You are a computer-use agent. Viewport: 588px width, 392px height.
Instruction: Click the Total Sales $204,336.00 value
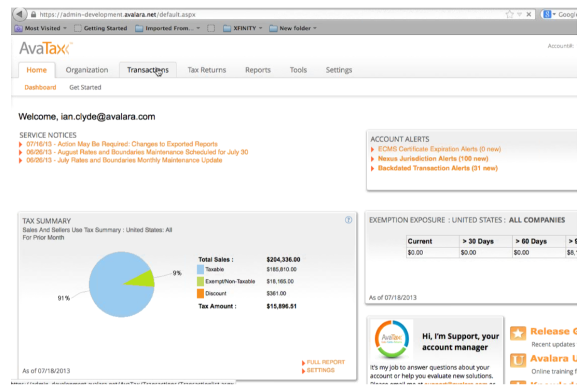[x=283, y=259]
